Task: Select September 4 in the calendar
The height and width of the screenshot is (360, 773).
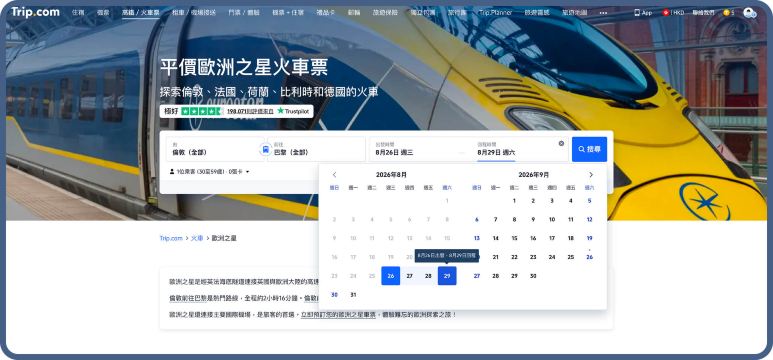Action: click(x=570, y=201)
